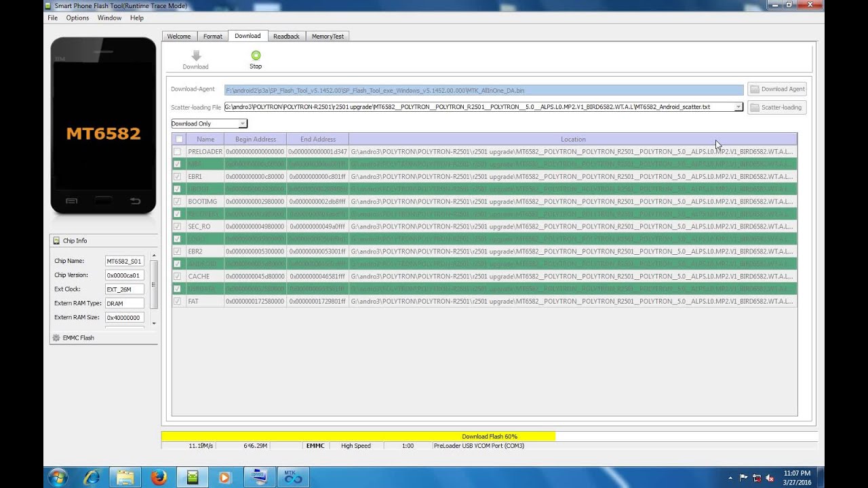Viewport: 868px width, 488px height.
Task: Click the folder icon on Download Agent button
Action: tap(755, 89)
